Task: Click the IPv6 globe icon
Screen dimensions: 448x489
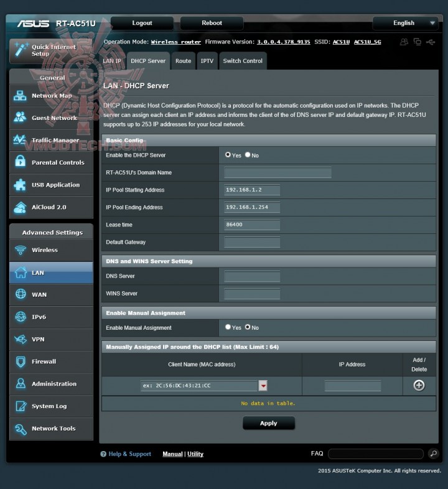Action: click(21, 317)
